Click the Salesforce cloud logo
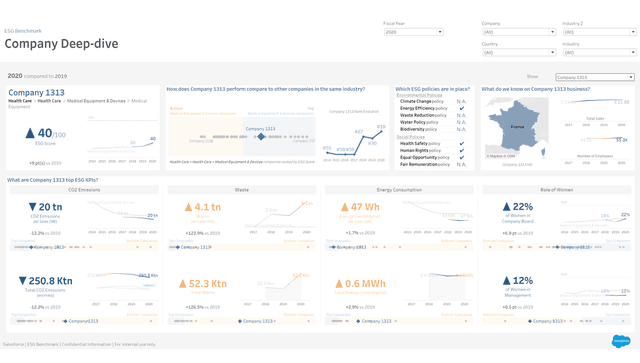The image size is (640, 363). coord(621,341)
